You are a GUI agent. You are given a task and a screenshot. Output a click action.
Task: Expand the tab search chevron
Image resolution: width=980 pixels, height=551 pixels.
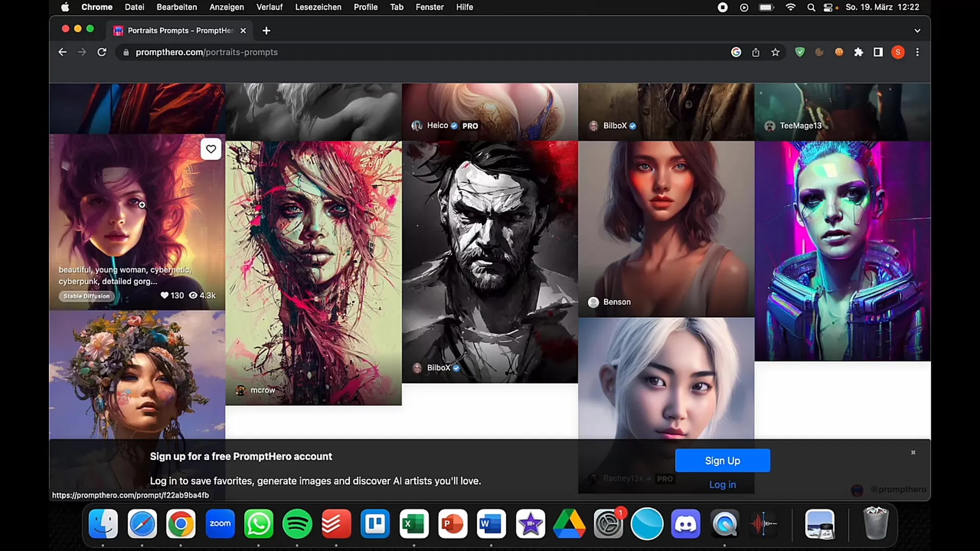tap(917, 31)
